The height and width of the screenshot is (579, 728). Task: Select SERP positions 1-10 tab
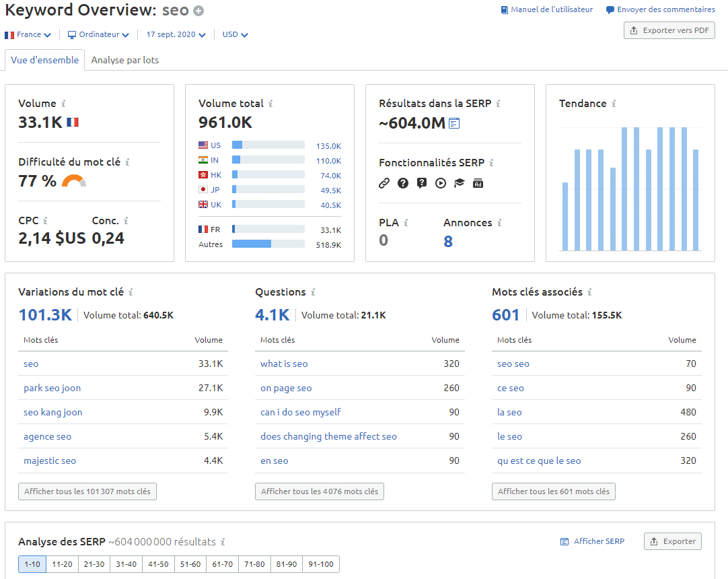click(x=32, y=564)
